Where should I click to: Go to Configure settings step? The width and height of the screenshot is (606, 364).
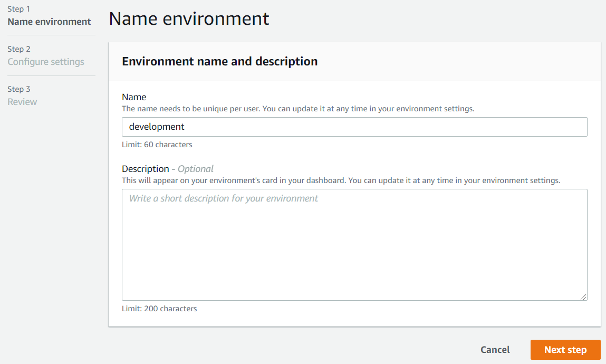point(46,62)
